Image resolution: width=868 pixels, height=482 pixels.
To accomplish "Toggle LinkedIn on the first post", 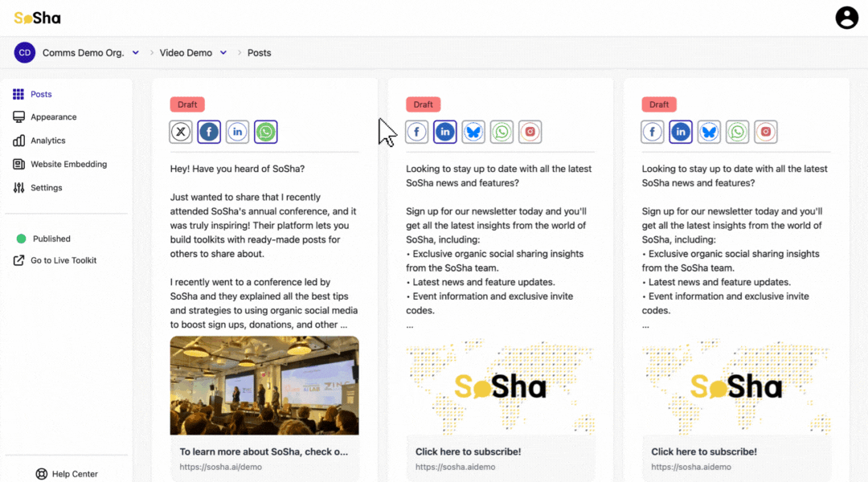I will [x=237, y=132].
